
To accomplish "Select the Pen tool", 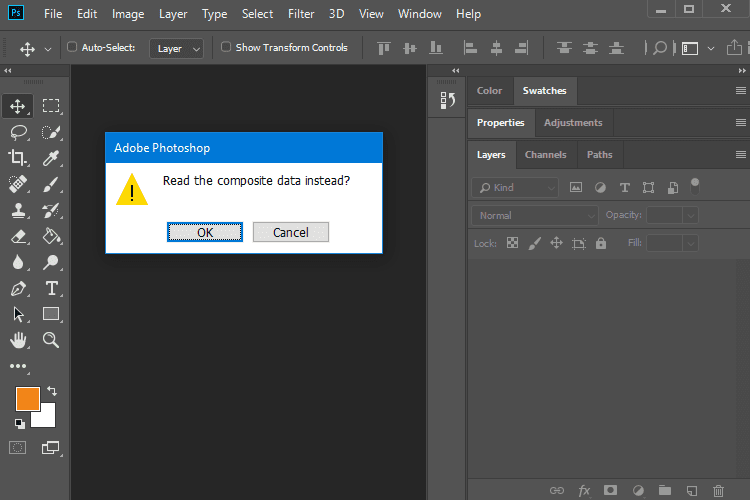I will (18, 289).
